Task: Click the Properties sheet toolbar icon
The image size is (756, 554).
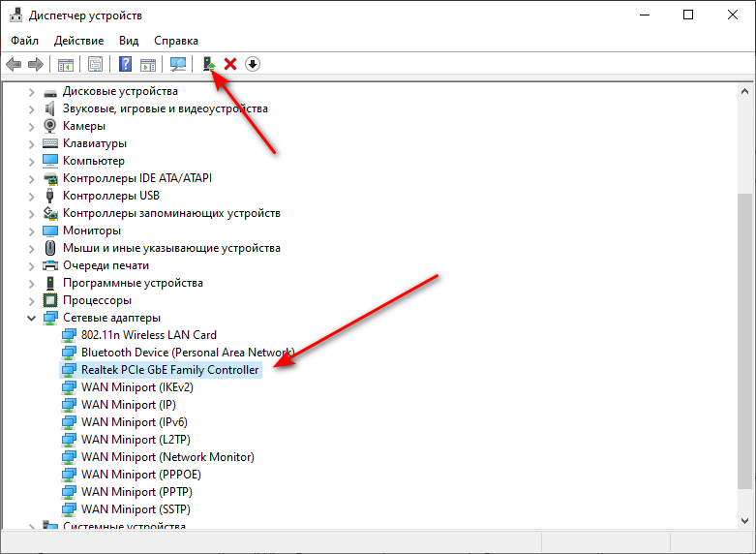Action: pyautogui.click(x=96, y=64)
